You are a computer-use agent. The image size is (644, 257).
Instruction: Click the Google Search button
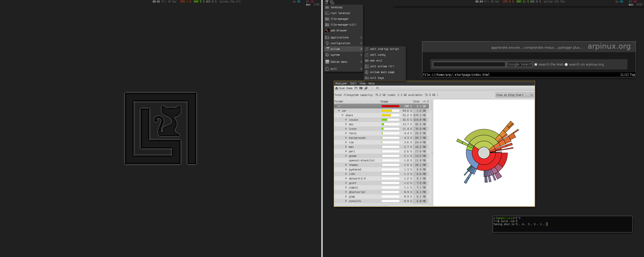click(520, 65)
